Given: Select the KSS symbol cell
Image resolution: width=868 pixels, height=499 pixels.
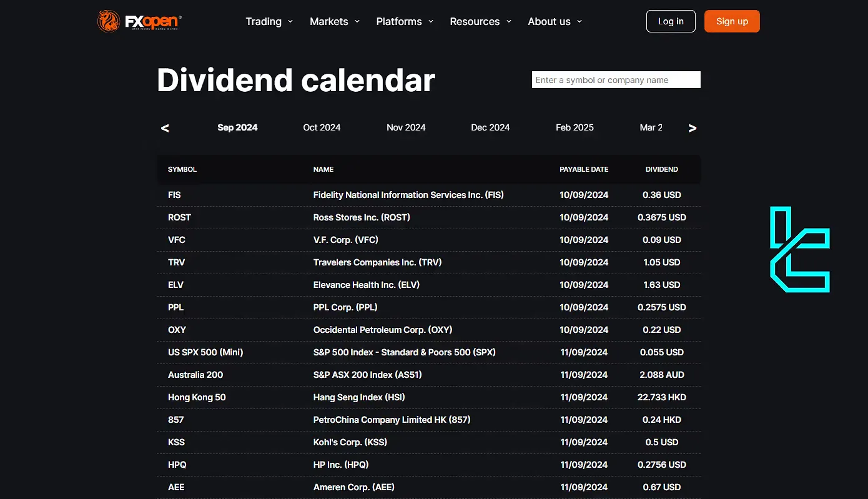Looking at the screenshot, I should pyautogui.click(x=176, y=442).
